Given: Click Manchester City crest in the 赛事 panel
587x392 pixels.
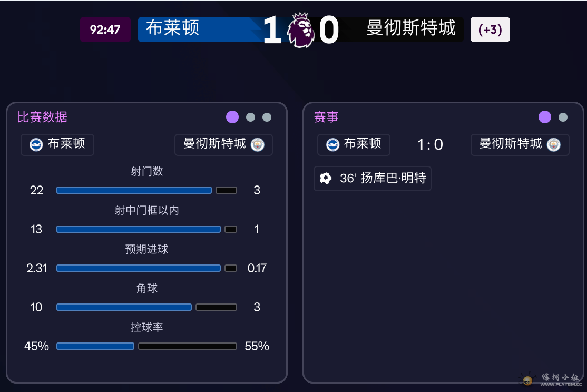Looking at the screenshot, I should click(x=553, y=144).
